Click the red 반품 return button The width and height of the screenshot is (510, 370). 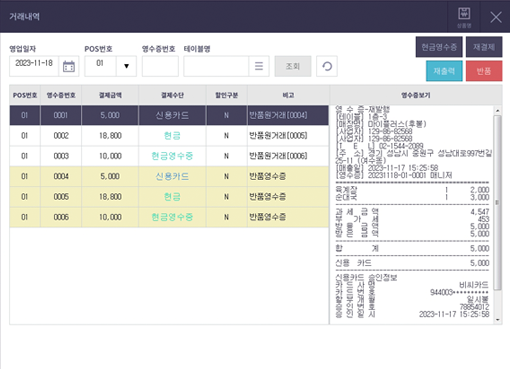click(x=484, y=71)
